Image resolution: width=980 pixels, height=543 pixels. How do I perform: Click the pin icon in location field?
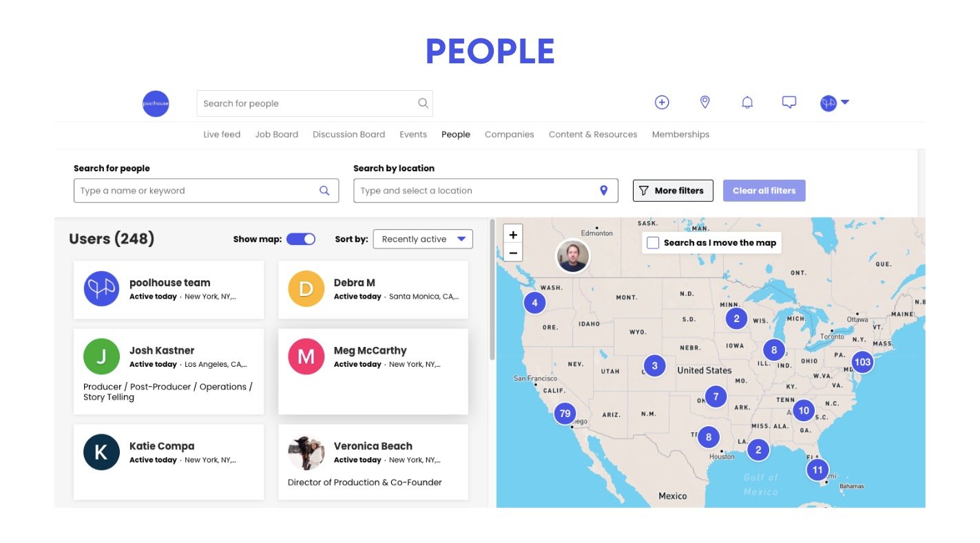(603, 191)
